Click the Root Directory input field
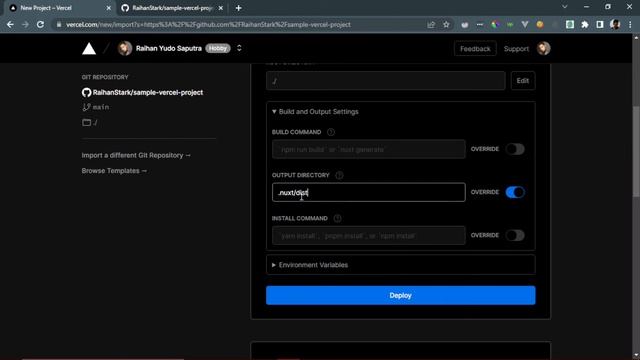Screen dimensions: 640x360 (386, 81)
